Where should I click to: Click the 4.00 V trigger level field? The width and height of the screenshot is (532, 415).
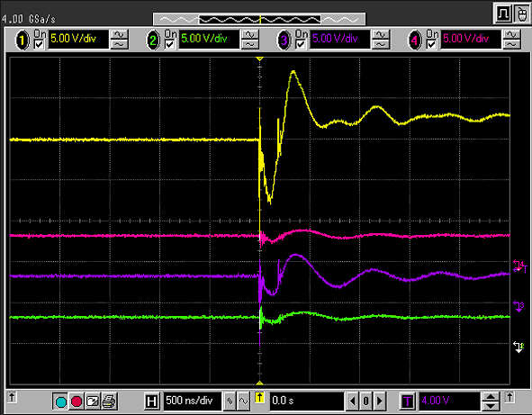tap(449, 401)
